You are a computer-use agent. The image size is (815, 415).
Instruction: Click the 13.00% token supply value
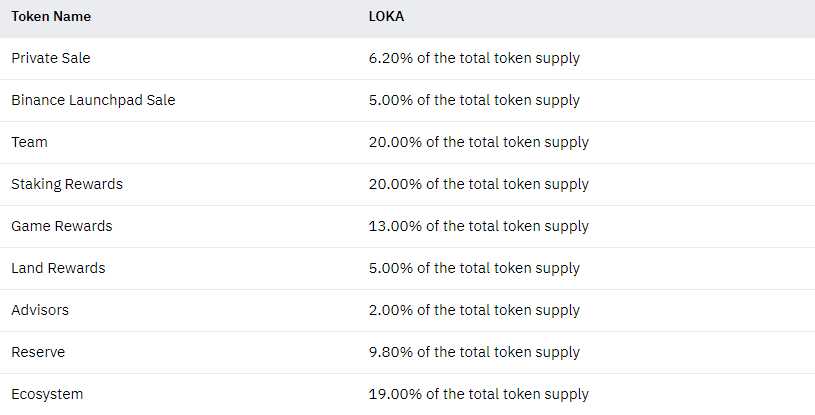point(478,226)
